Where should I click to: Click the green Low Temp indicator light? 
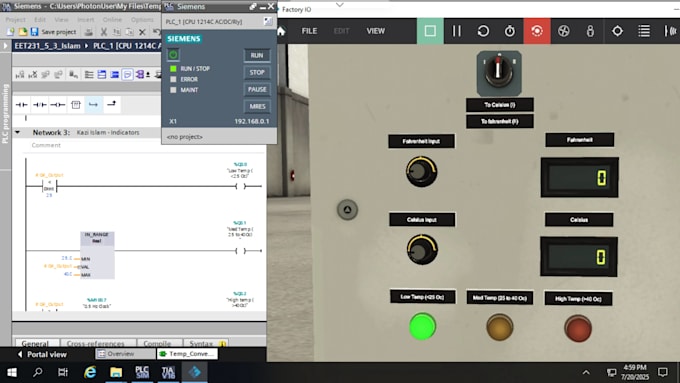[x=422, y=326]
